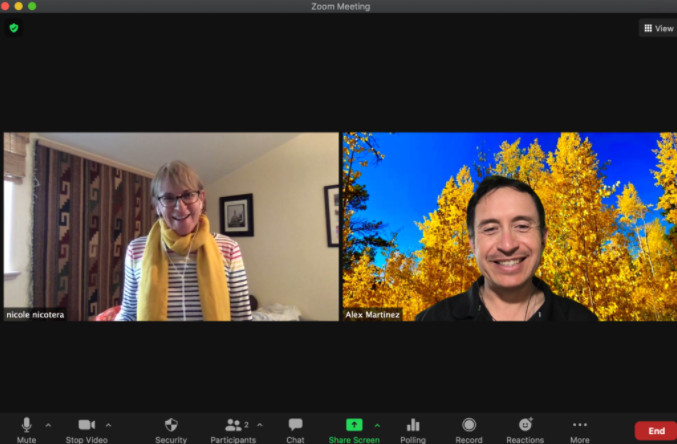
Task: Expand the arrow beside Participants
Action: [260, 425]
